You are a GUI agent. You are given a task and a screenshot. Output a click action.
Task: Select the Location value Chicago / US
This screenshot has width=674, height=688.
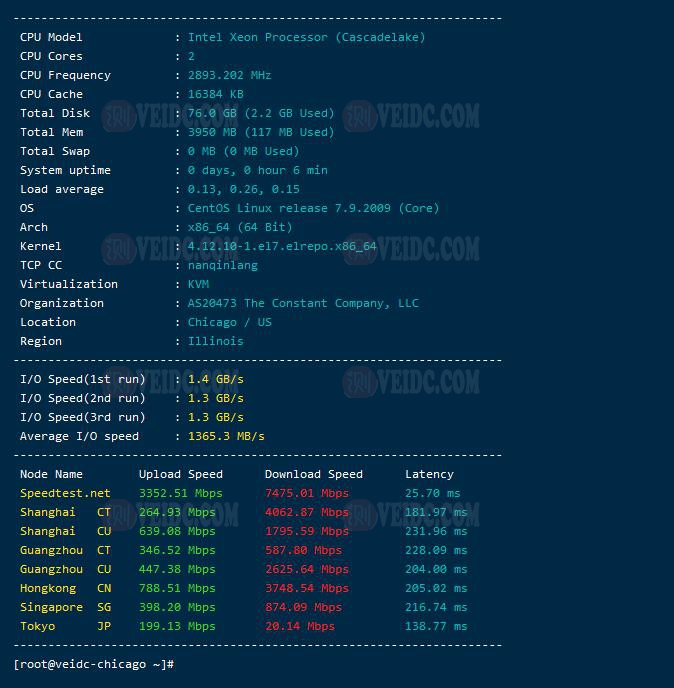pyautogui.click(x=229, y=322)
